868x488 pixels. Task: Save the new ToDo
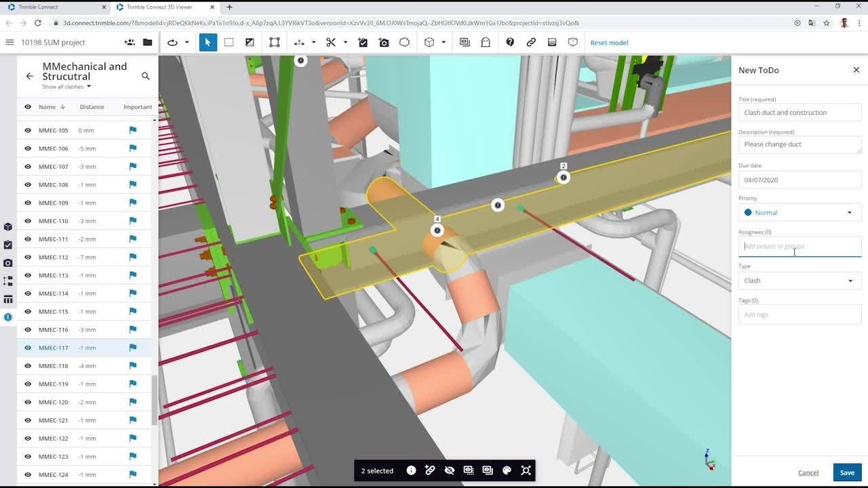[x=847, y=472]
